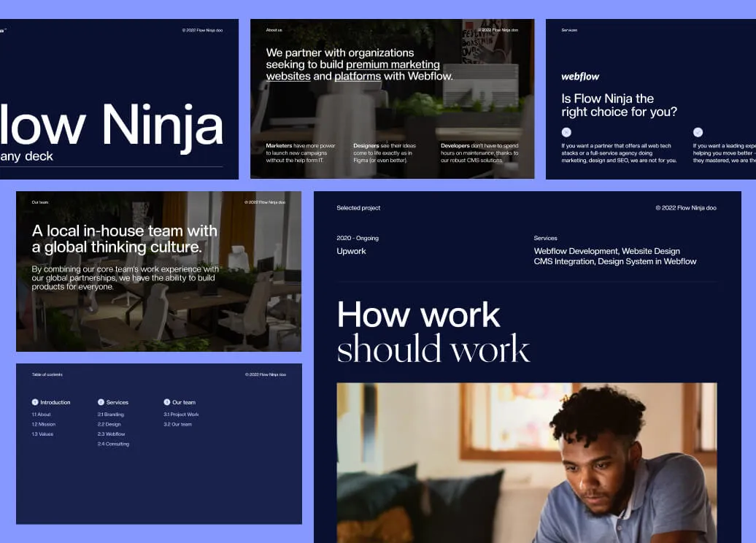Click "3.1 Project Work" under Our team
Screen dimensions: 756x543
(x=182, y=414)
